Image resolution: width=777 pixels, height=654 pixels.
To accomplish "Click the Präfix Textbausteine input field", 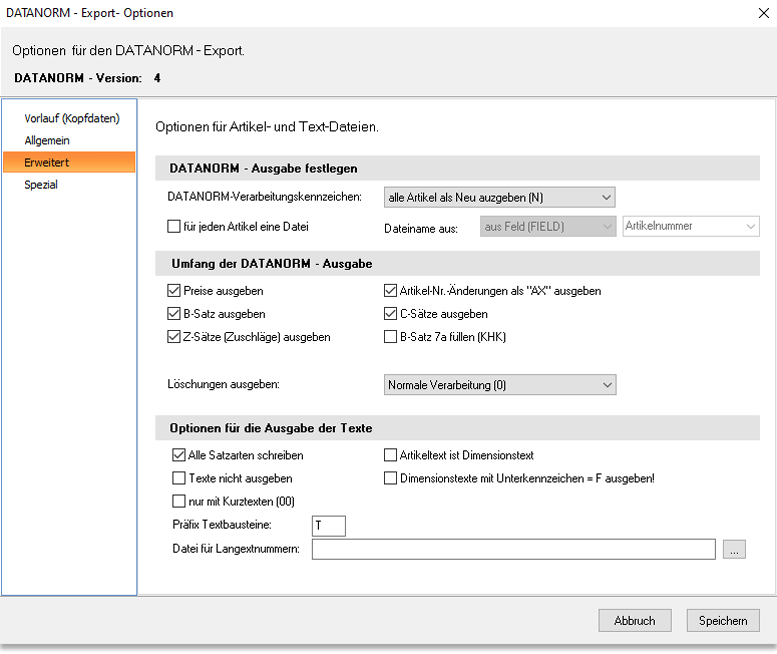I will (329, 526).
